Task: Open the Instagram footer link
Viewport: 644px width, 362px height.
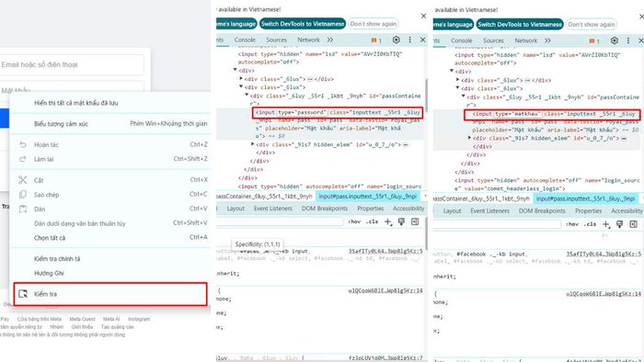Action: click(x=139, y=319)
